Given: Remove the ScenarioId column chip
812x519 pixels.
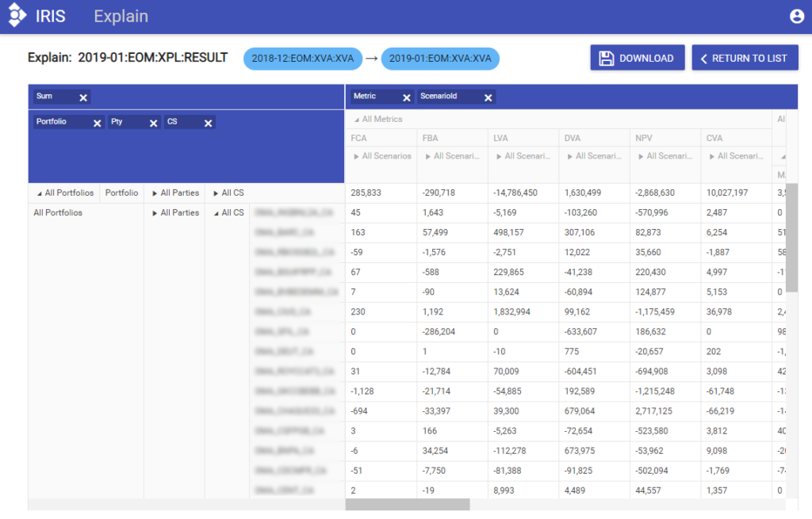Looking at the screenshot, I should (488, 97).
